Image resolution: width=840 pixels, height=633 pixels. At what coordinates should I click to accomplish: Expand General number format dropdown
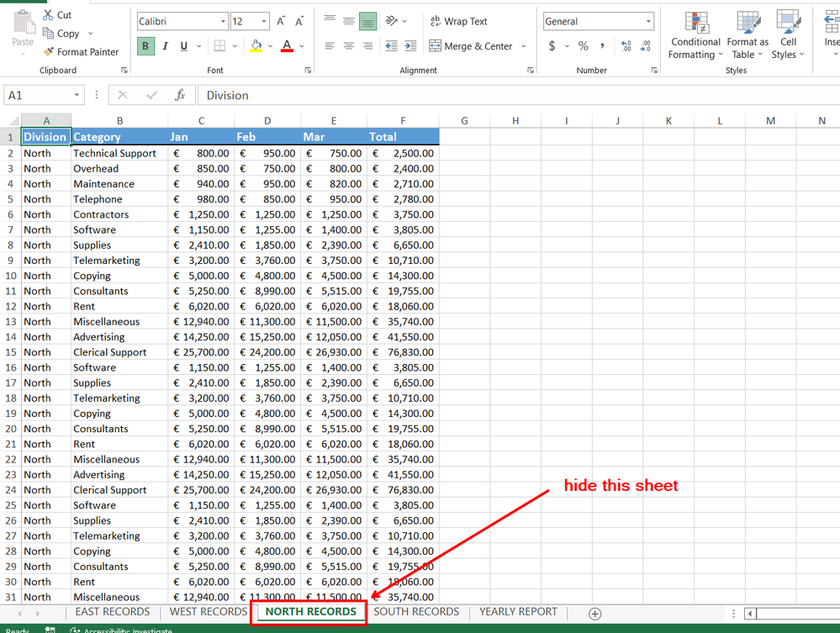(x=648, y=21)
